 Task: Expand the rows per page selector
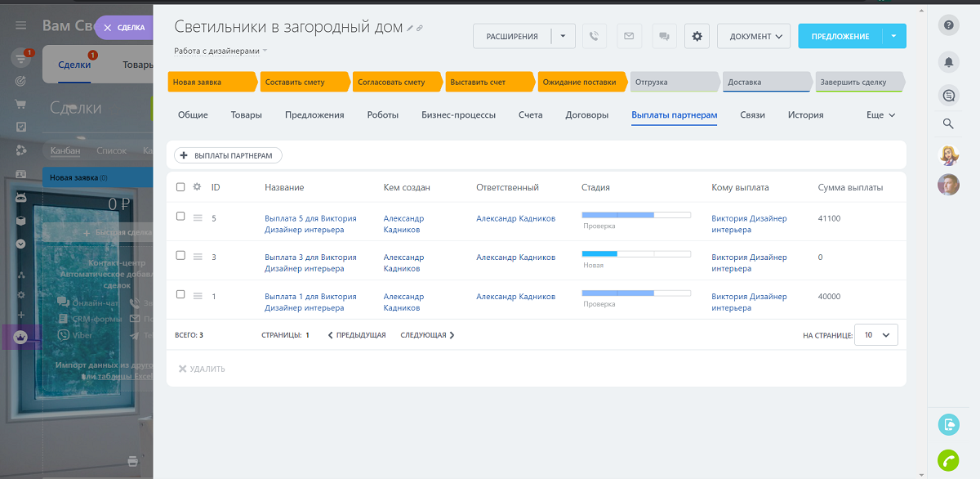(x=875, y=335)
